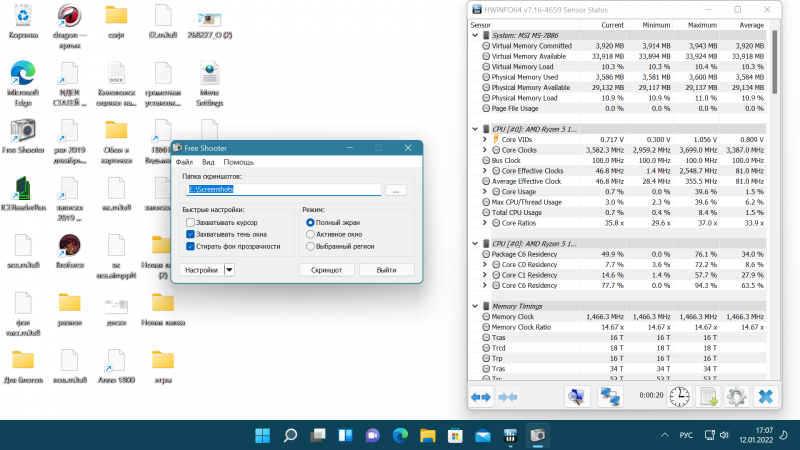Open the Настройки dropdown arrow
The height and width of the screenshot is (450, 800).
pyautogui.click(x=229, y=270)
